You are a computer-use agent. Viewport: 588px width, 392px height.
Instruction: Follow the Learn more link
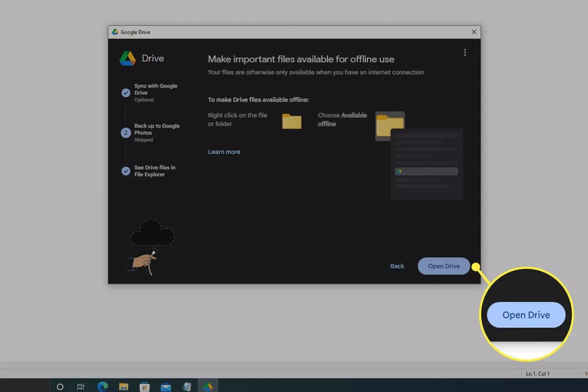[x=224, y=152]
